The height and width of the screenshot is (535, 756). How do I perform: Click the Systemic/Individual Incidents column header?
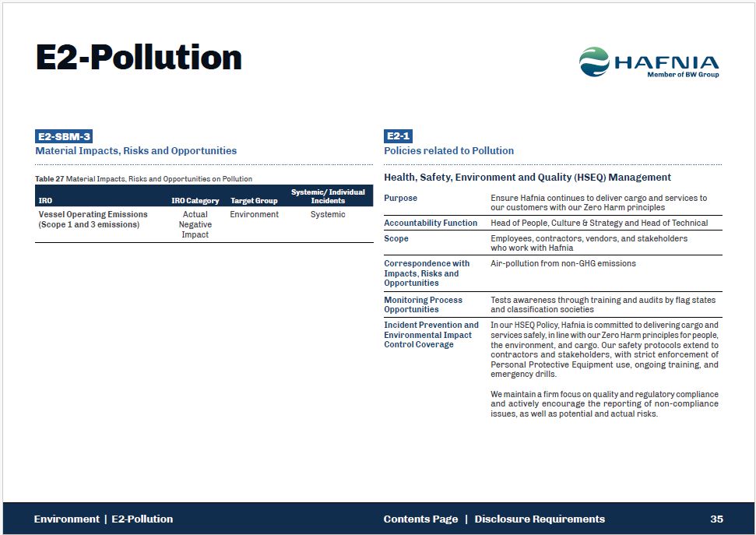(328, 196)
